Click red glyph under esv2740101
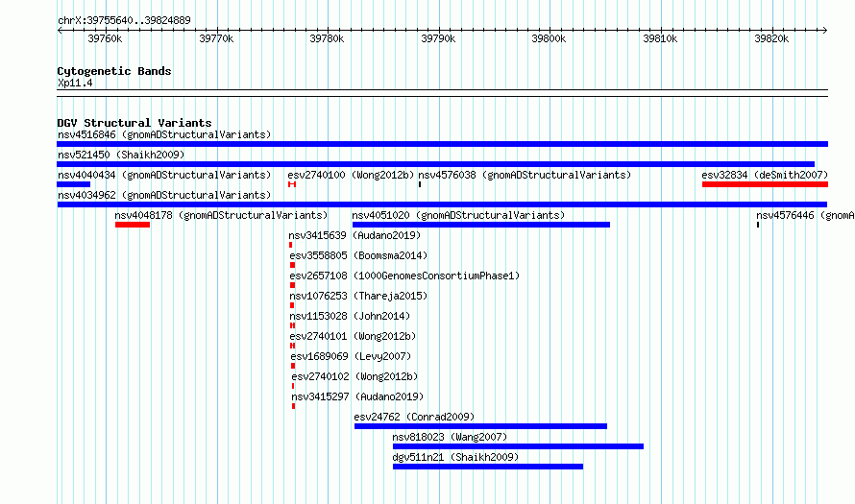Viewport: 855px width, 504px height. pyautogui.click(x=292, y=346)
